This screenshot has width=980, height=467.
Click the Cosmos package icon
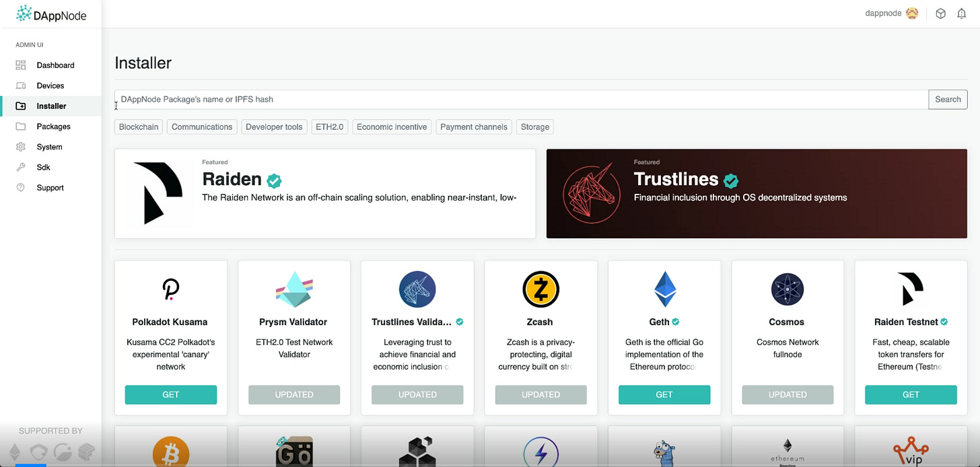coord(788,289)
